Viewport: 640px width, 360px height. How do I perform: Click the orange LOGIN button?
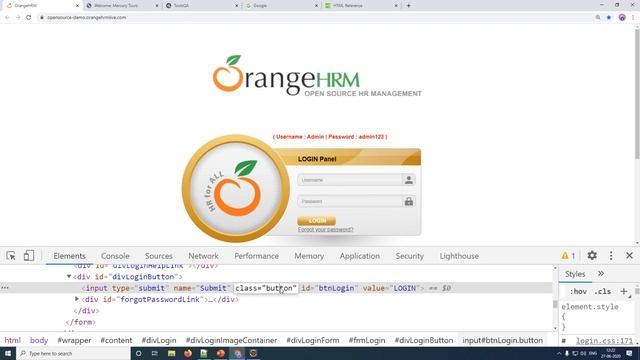(x=316, y=220)
